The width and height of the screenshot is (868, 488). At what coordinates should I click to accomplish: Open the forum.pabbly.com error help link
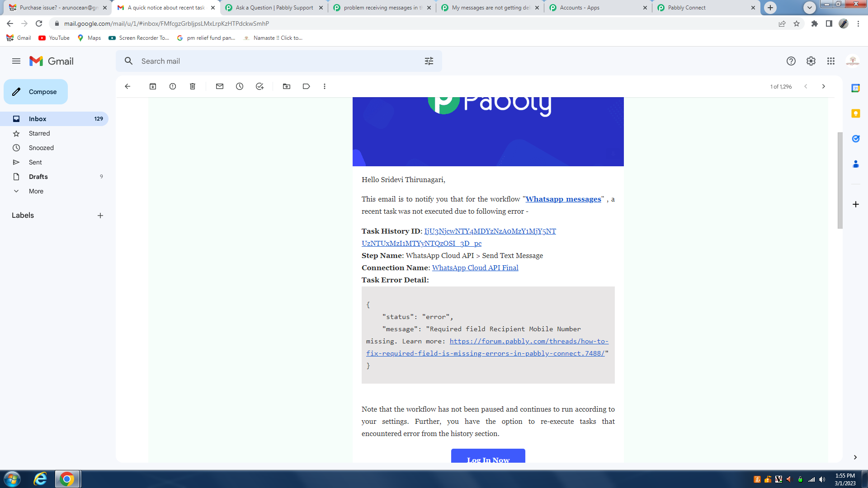(487, 347)
